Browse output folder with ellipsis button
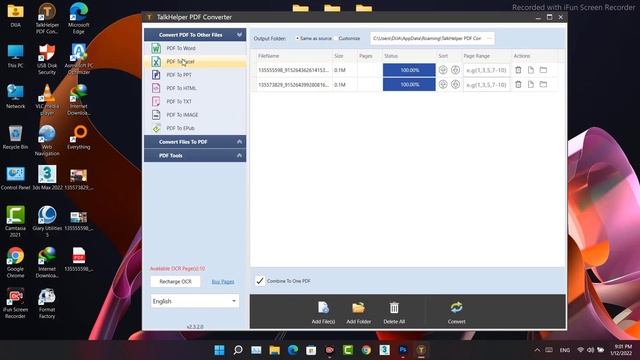Image resolution: width=640 pixels, height=360 pixels. pos(489,38)
